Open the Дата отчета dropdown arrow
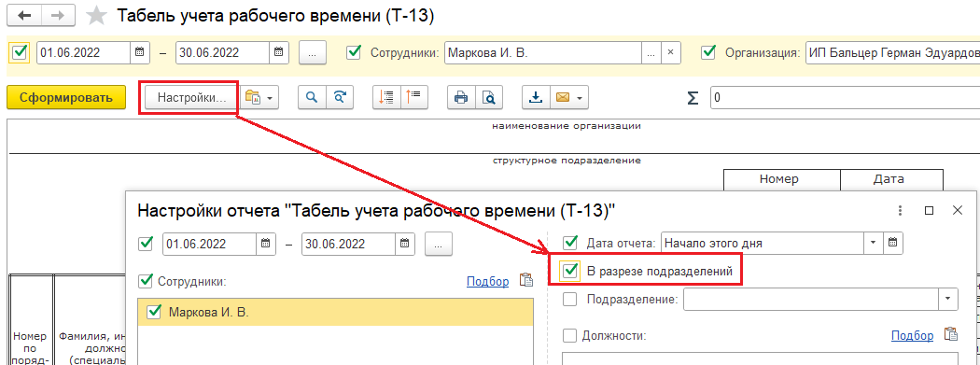This screenshot has width=980, height=365. coord(873,243)
